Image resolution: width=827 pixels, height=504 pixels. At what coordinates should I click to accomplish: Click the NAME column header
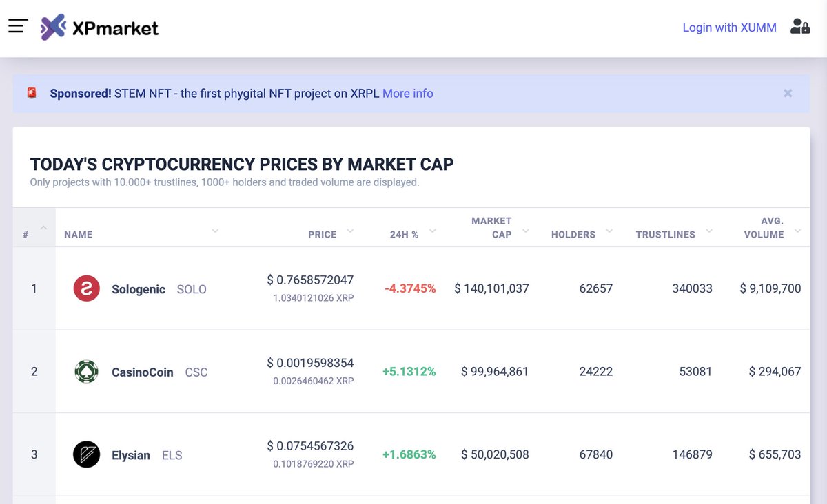coord(78,235)
